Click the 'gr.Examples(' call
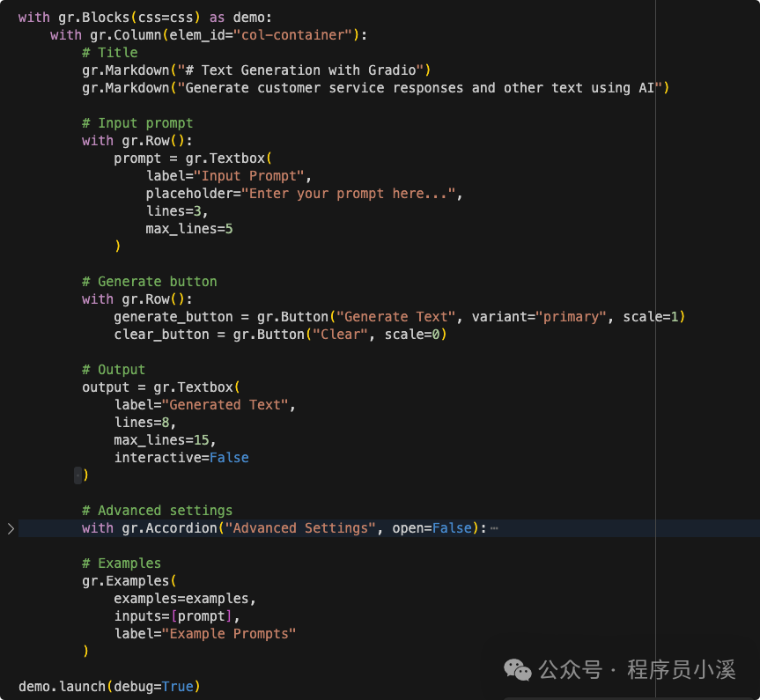 tap(129, 581)
